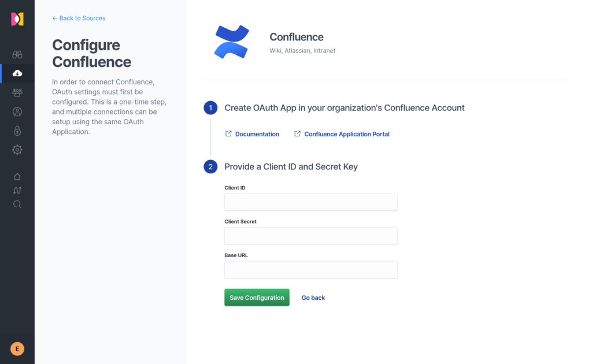Focus the Client ID input field
Screen dimensions: 592x364
click(x=311, y=202)
